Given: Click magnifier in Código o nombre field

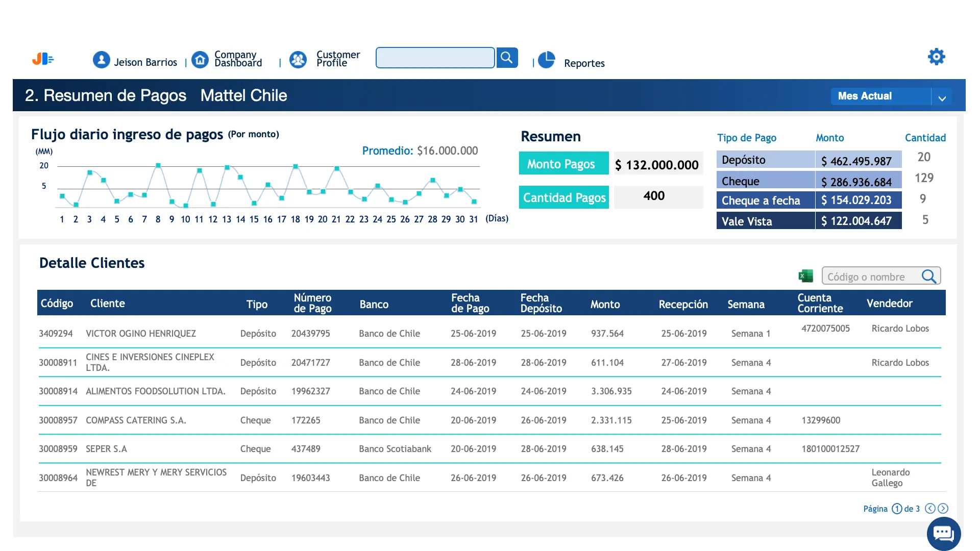Looking at the screenshot, I should 929,277.
